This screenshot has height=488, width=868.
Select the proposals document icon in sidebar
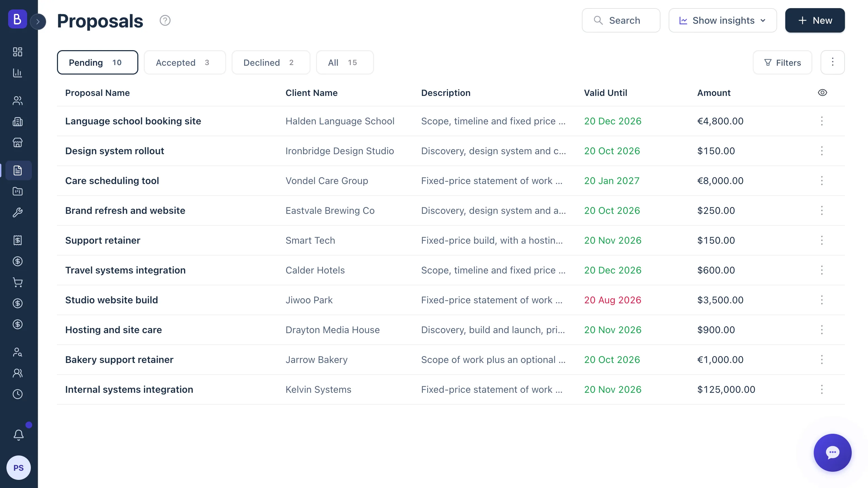tap(18, 170)
